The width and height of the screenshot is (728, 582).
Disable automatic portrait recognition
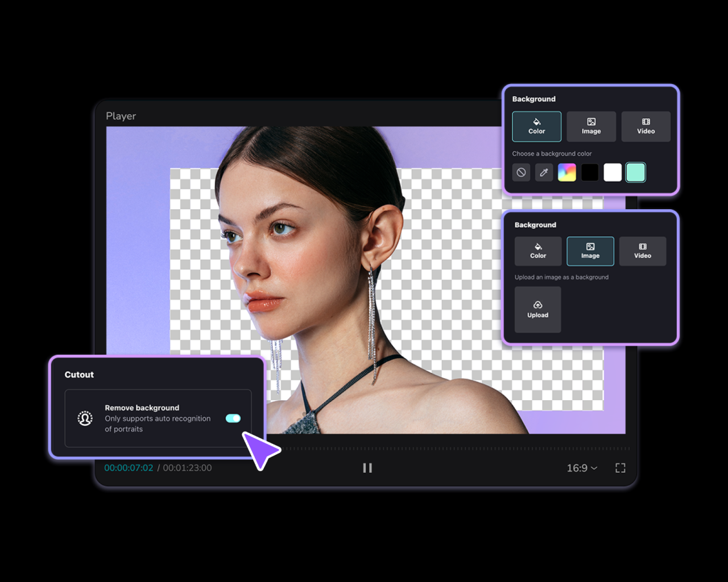(x=233, y=418)
